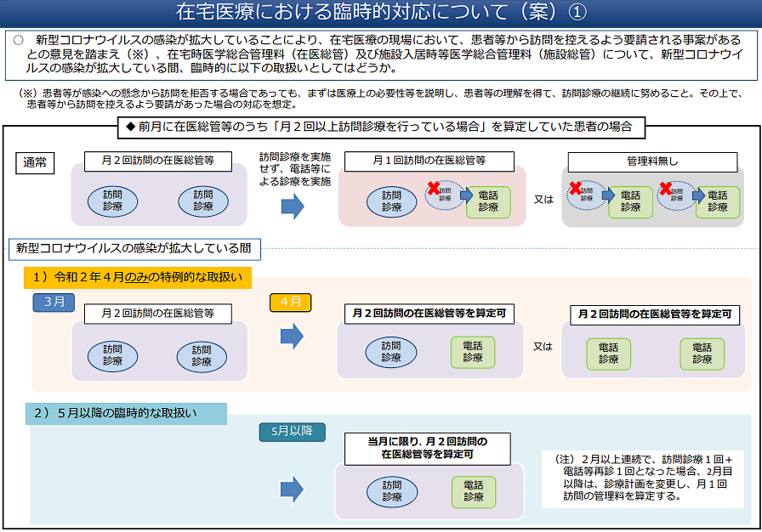
Task: Click the 管理料無し header box
Action: coord(652,162)
